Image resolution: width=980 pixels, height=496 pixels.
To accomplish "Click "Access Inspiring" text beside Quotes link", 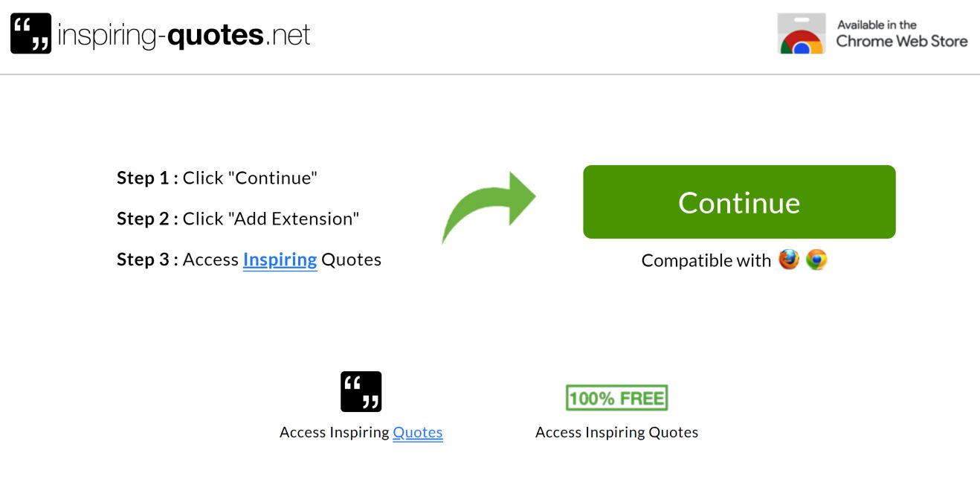I will pos(334,432).
